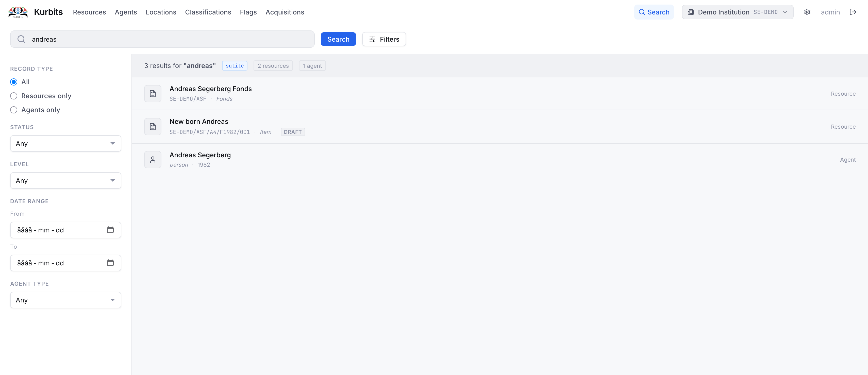Open the Locations menu item
This screenshot has height=375, width=868.
(x=161, y=12)
